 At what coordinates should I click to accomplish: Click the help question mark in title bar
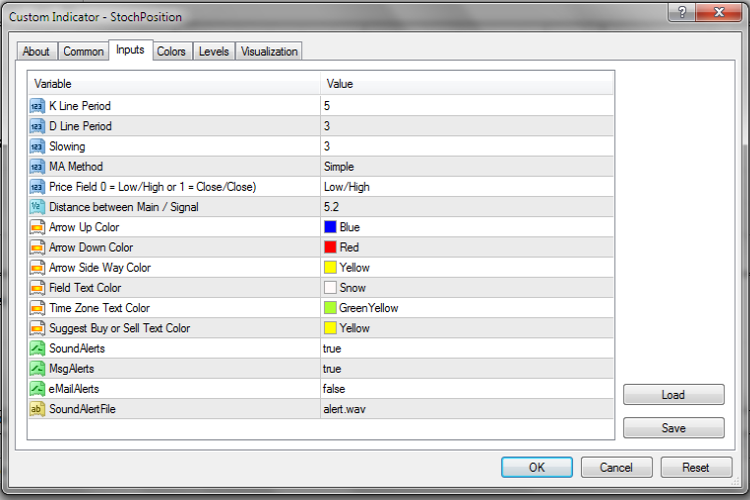point(682,11)
